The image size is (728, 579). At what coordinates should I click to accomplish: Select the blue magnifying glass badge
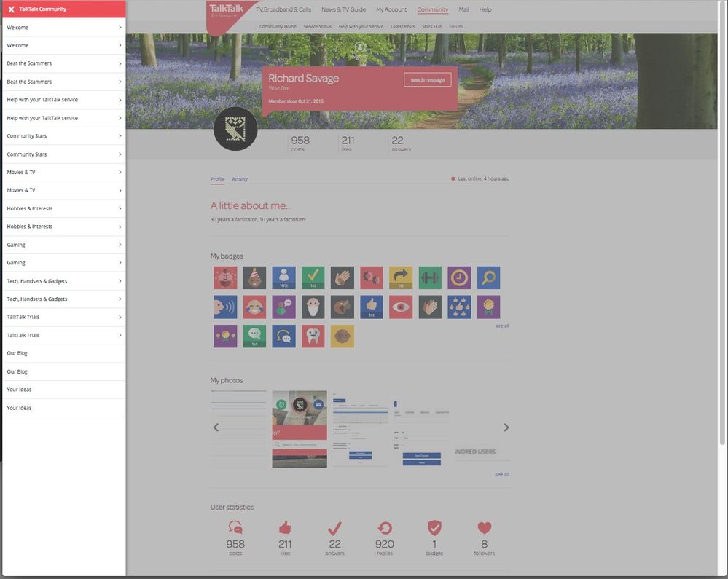[488, 277]
